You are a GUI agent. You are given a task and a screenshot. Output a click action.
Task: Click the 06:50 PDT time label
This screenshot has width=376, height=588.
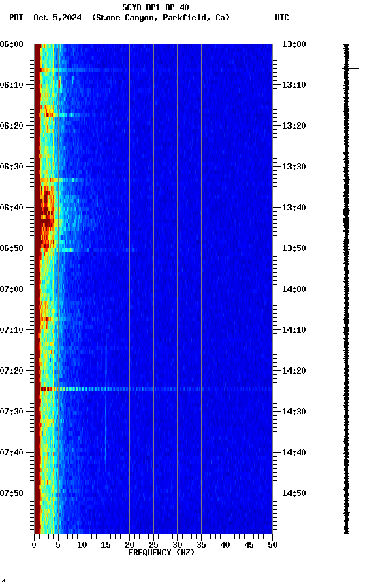point(12,248)
